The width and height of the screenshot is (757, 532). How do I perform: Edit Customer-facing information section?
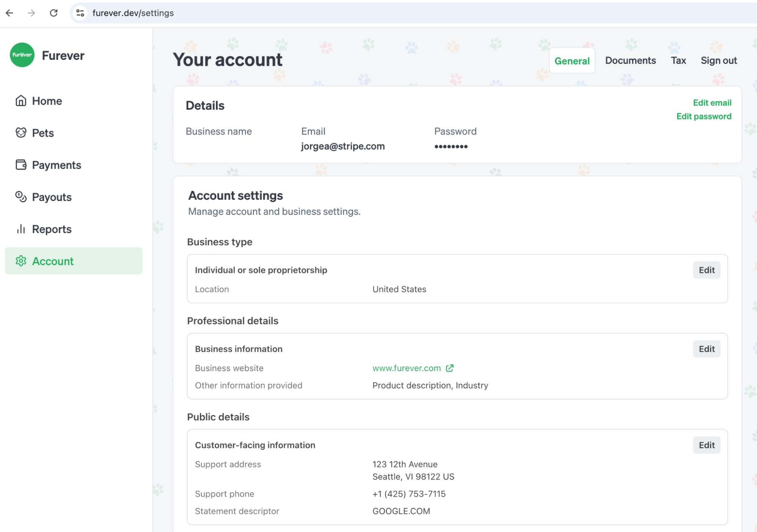tap(706, 445)
